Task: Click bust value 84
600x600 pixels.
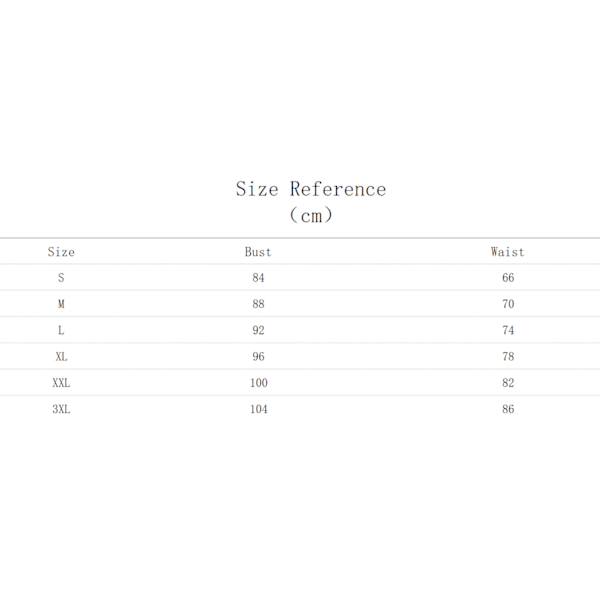Action: (x=258, y=277)
